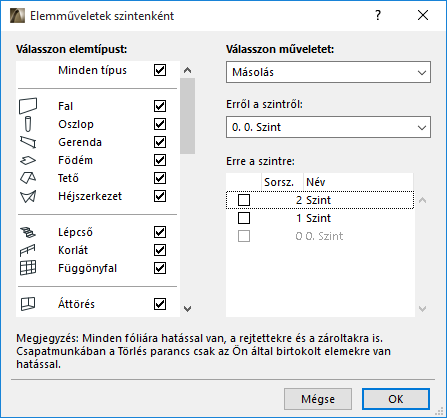
Task: Click the element type list scrollbar thumb
Action: (188, 116)
